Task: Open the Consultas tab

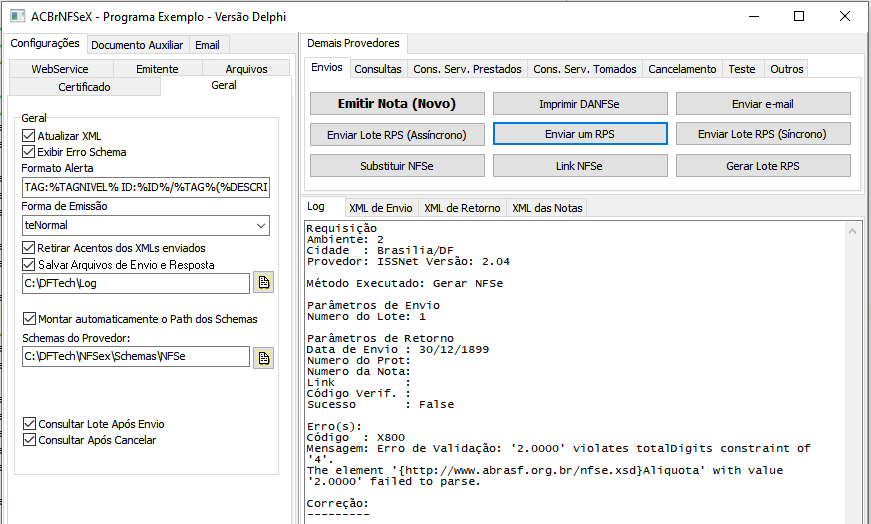Action: point(378,69)
